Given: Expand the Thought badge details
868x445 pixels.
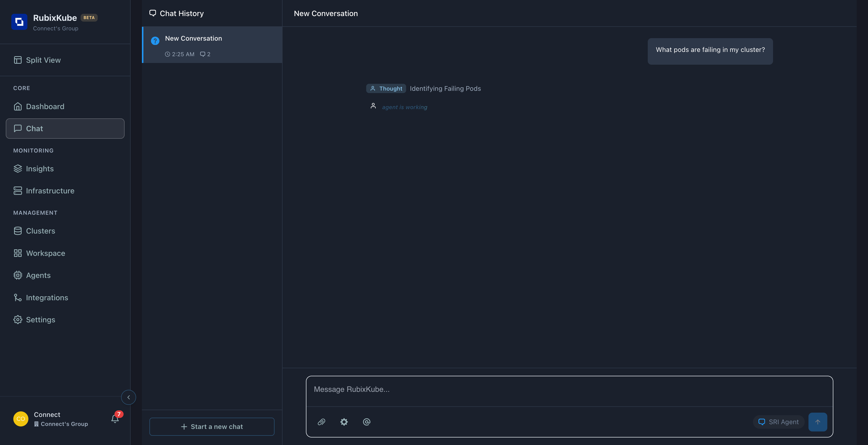Looking at the screenshot, I should point(386,89).
